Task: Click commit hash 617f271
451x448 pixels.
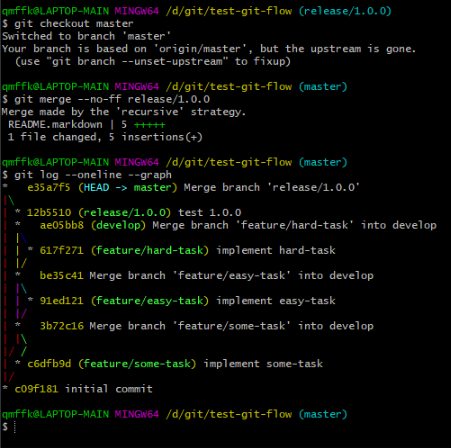Action: coord(61,250)
